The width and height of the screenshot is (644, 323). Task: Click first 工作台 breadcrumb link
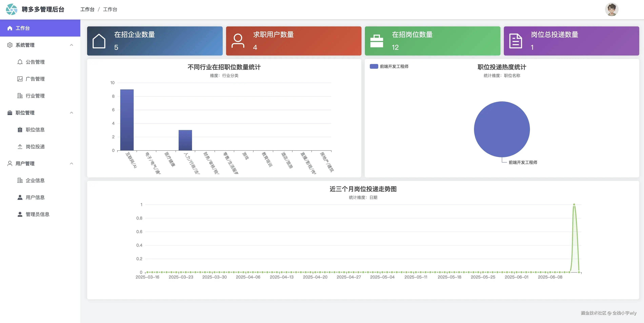pyautogui.click(x=87, y=9)
